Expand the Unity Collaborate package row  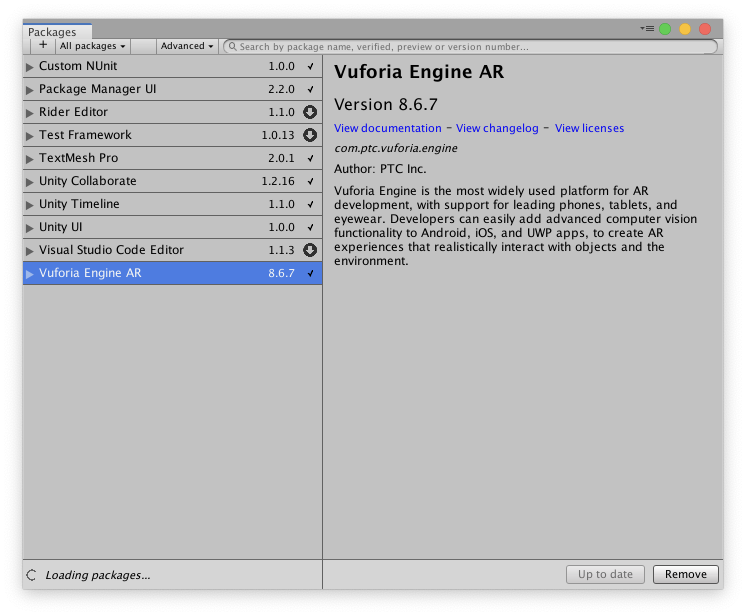click(x=29, y=182)
